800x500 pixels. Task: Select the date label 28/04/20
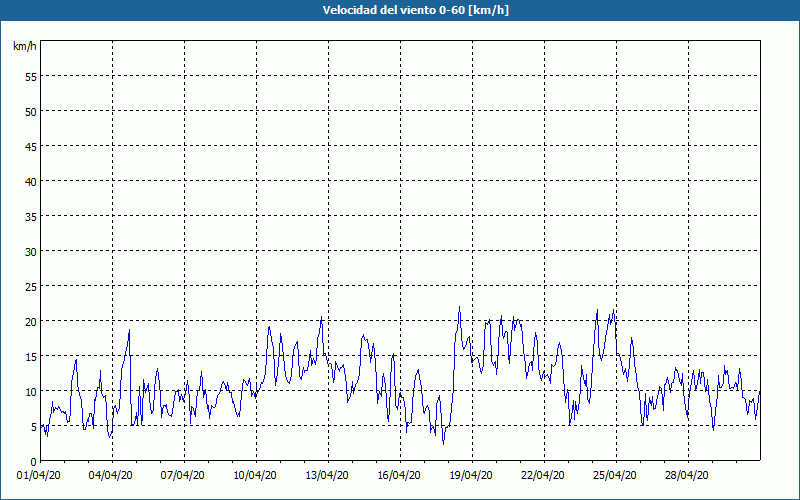(687, 476)
